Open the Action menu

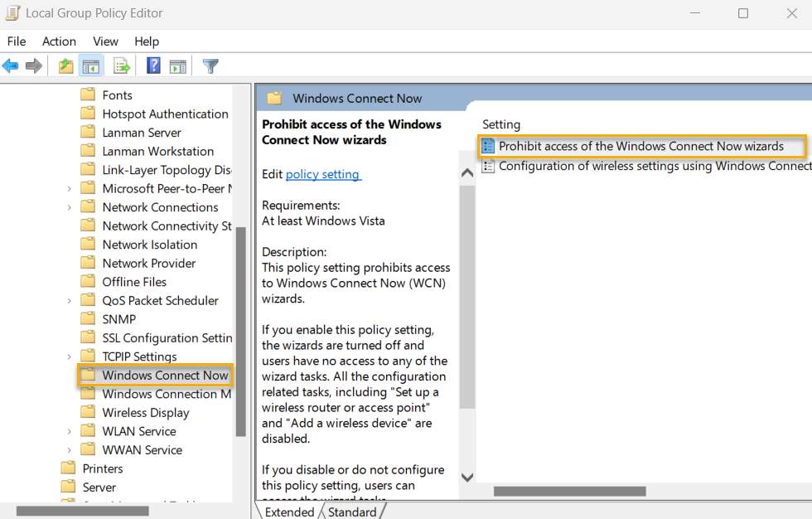tap(59, 41)
